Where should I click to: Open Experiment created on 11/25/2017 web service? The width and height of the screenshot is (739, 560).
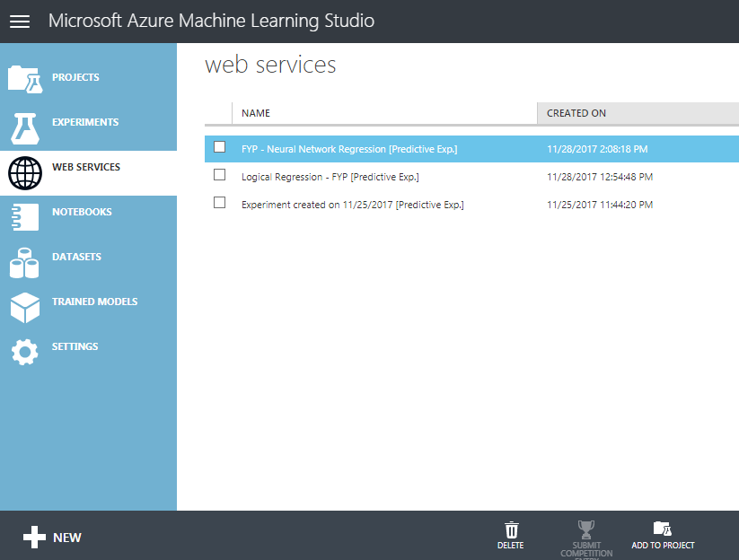pos(353,205)
